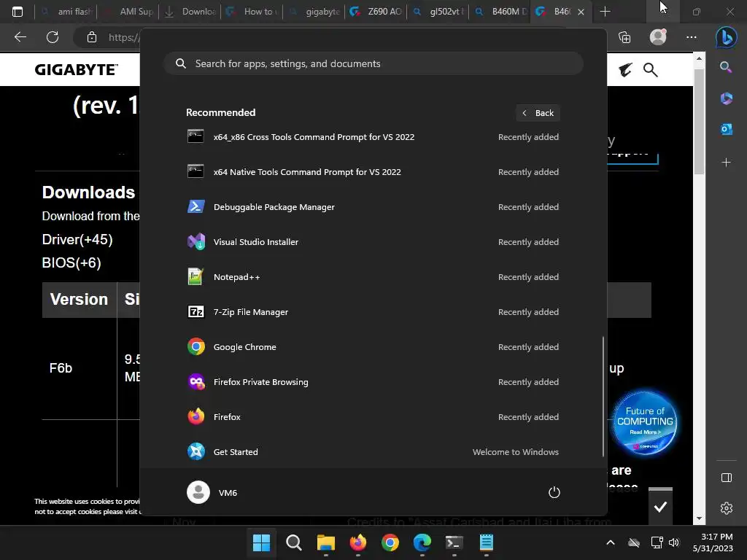
Task: Click the Future of Computing badge
Action: [x=645, y=422]
